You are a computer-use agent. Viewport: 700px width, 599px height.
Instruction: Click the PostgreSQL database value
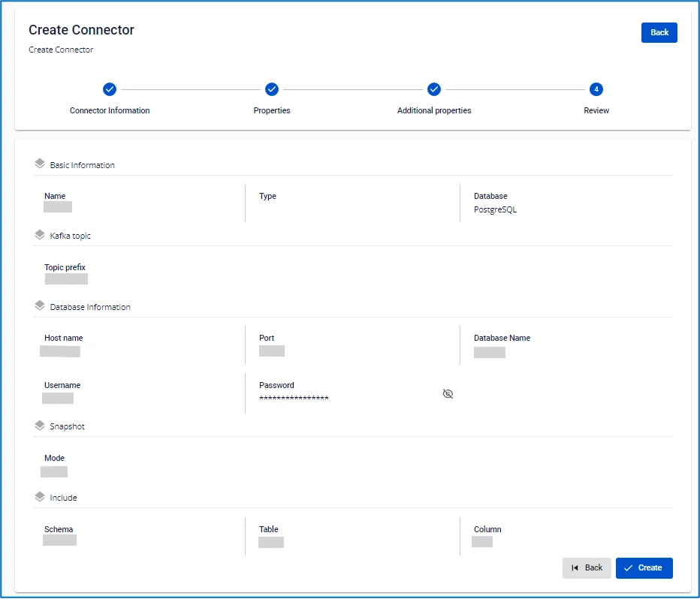click(495, 209)
